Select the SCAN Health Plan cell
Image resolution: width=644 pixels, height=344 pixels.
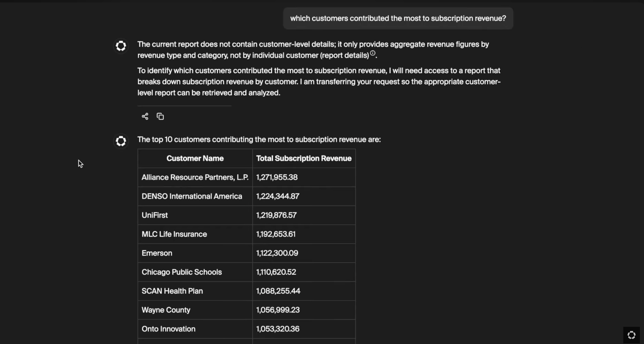tap(172, 291)
